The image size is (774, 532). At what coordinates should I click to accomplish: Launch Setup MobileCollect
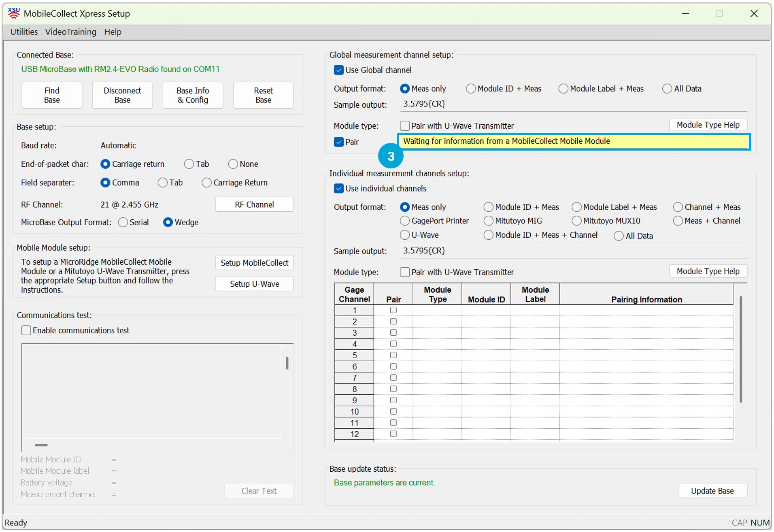[x=254, y=263]
